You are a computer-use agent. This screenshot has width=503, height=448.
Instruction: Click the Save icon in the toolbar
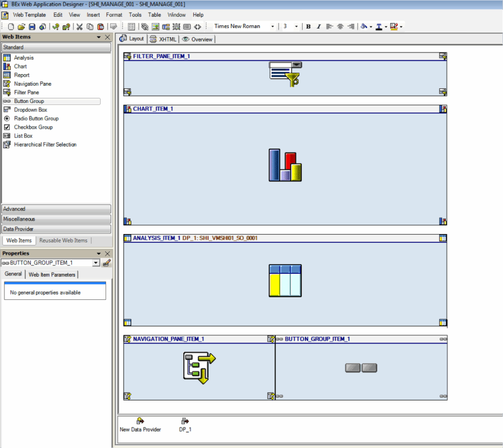click(x=32, y=26)
